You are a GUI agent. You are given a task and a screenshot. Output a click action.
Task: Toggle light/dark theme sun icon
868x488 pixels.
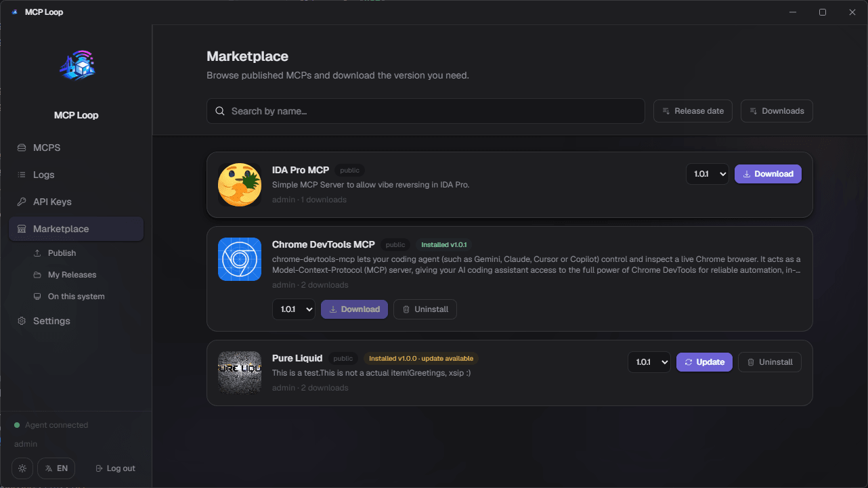tap(22, 468)
